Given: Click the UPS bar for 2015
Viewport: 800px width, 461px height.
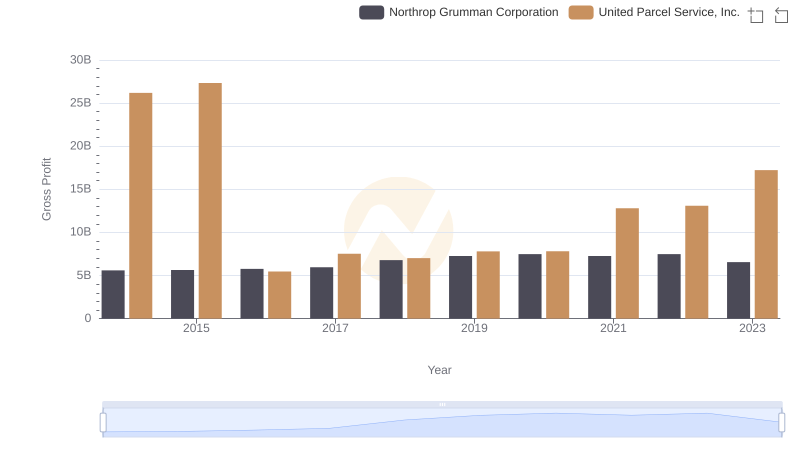Looking at the screenshot, I should [x=210, y=201].
